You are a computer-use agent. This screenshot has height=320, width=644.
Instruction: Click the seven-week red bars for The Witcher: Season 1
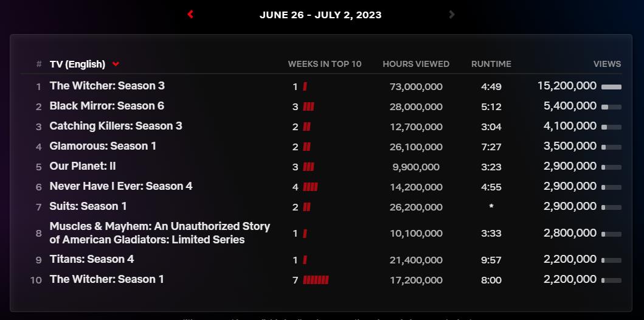316,280
